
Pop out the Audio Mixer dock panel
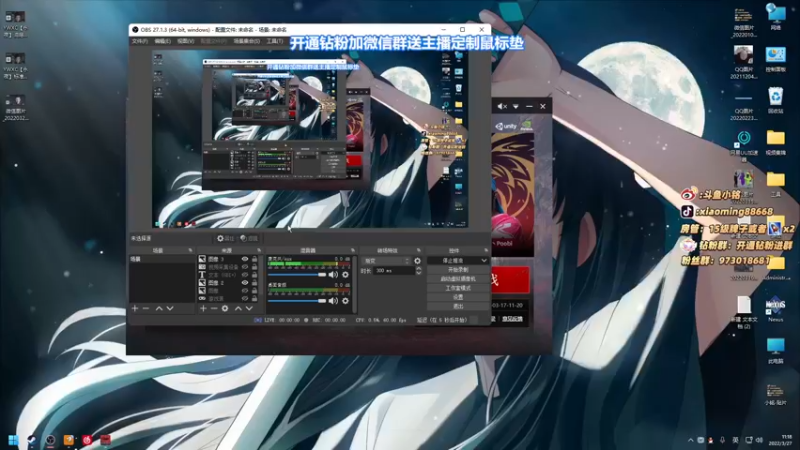[x=353, y=251]
